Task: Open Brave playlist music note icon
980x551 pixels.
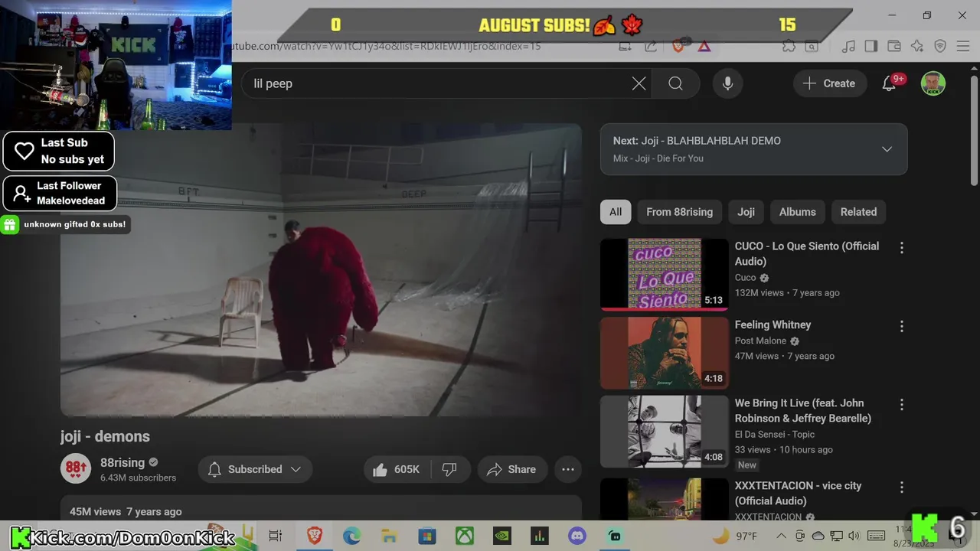Action: click(848, 46)
